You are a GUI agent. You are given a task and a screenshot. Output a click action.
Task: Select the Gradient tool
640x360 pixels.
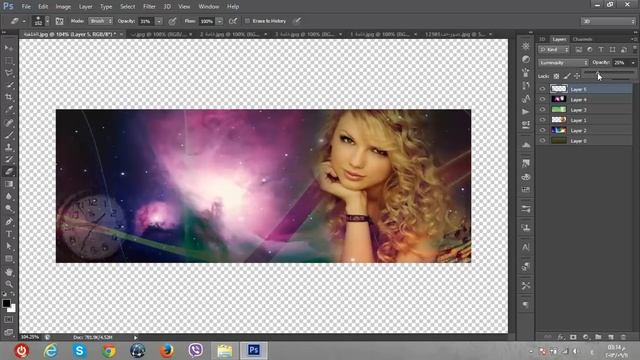pos(9,184)
